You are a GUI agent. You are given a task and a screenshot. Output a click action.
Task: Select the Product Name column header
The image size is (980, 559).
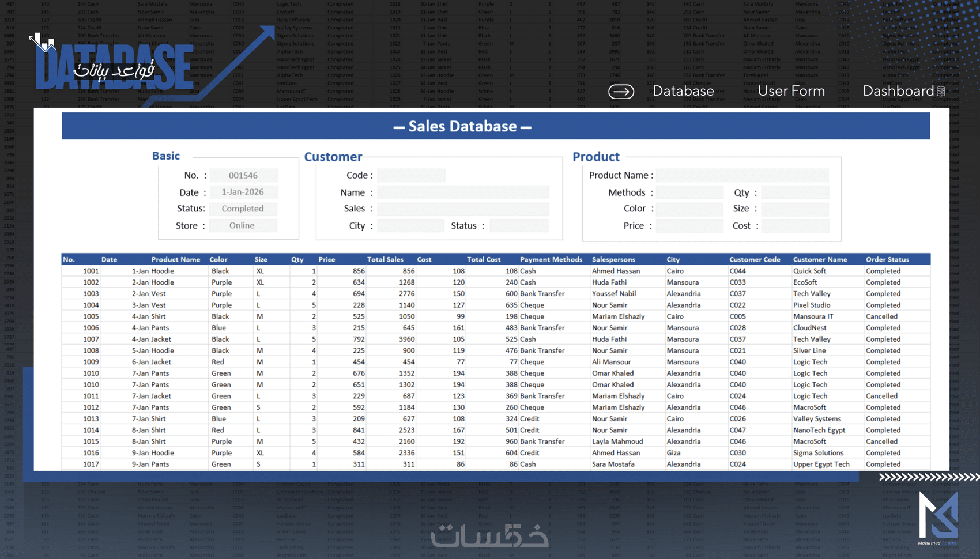176,260
